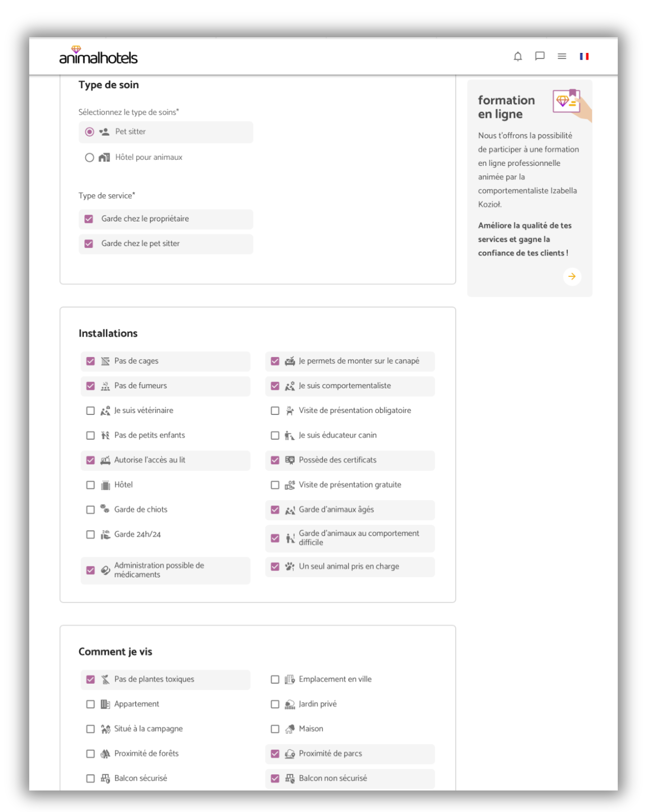Click the animalhotels logo
The width and height of the screenshot is (647, 812).
(98, 56)
